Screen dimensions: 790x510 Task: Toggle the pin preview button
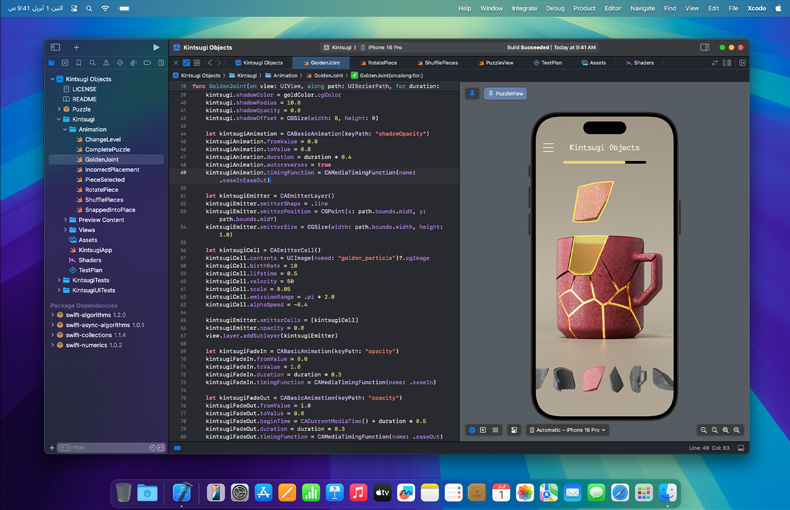coord(472,93)
